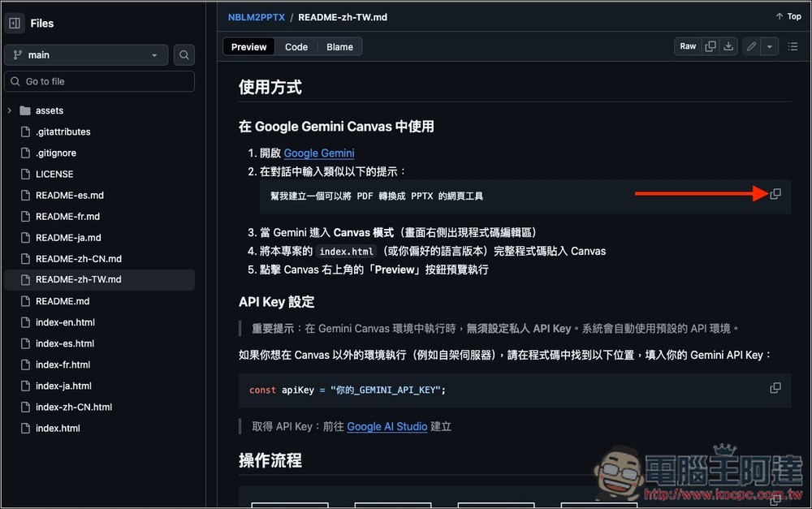Go to NBLM2PPTX repository root breadcrumb
Viewport: 812px width, 509px height.
257,17
